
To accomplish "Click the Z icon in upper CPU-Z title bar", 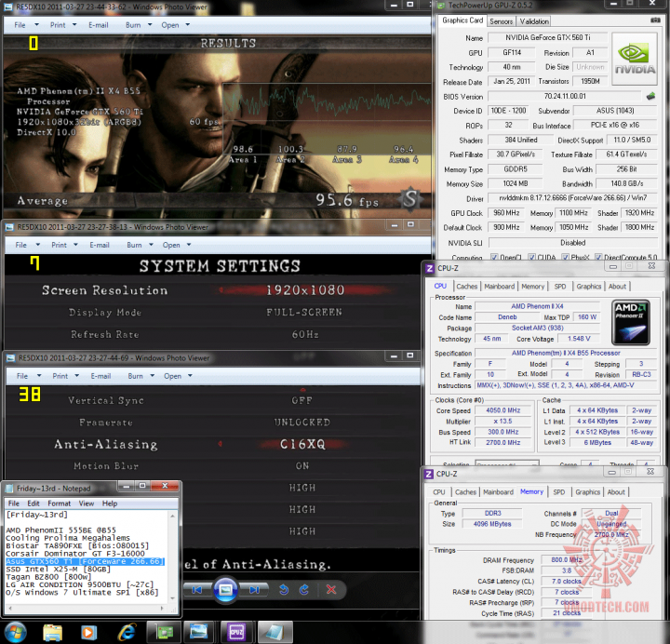I will (x=429, y=268).
